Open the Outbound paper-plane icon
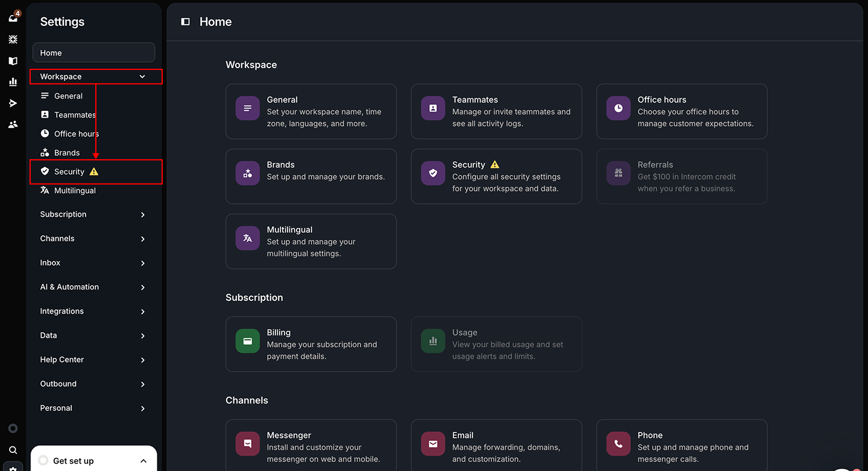868x471 pixels. coord(13,103)
